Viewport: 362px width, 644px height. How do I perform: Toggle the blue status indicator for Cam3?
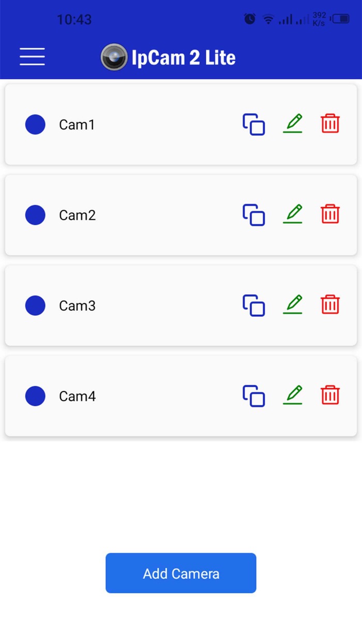[35, 305]
